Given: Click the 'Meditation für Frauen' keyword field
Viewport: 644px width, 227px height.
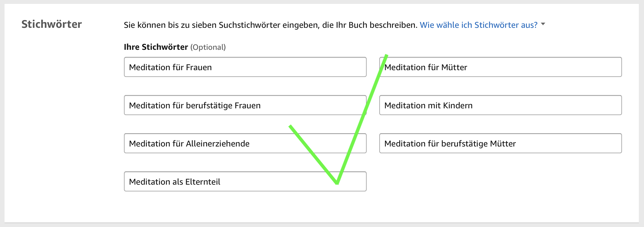Looking at the screenshot, I should coord(245,67).
